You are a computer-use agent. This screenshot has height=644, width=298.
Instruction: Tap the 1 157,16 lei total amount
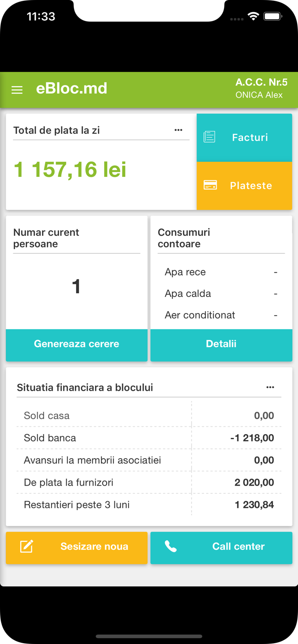pyautogui.click(x=70, y=169)
